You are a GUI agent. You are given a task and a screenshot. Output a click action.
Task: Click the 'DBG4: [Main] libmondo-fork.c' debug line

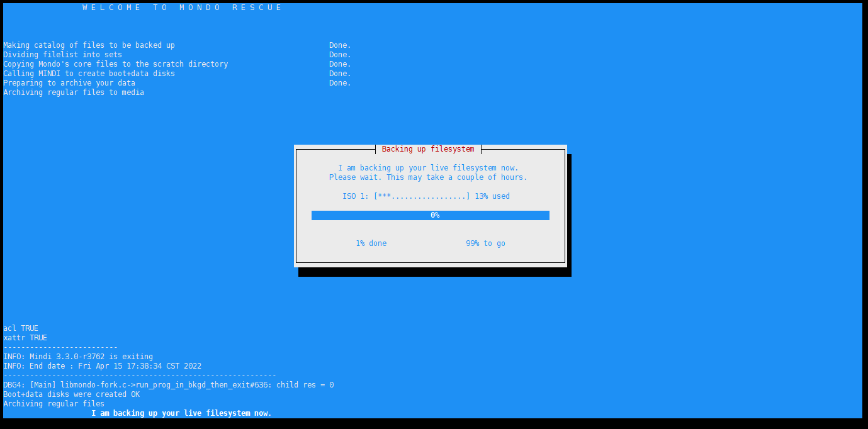click(x=168, y=385)
